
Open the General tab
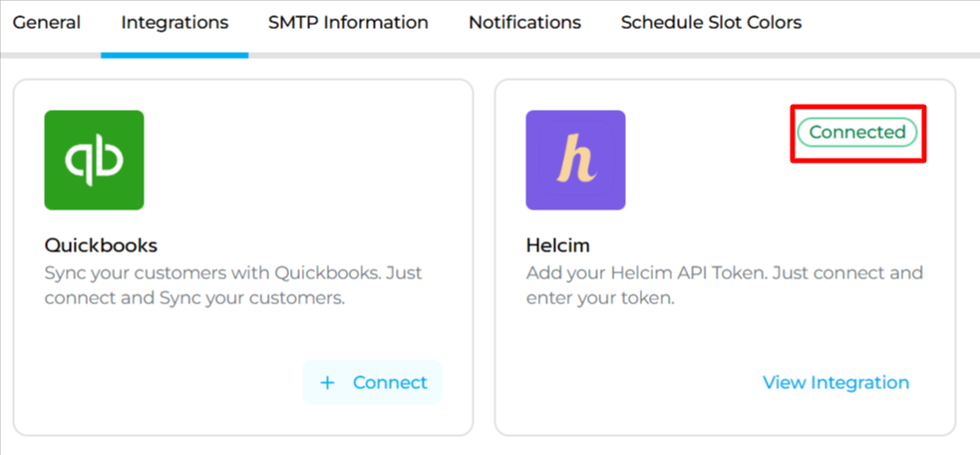coord(47,22)
